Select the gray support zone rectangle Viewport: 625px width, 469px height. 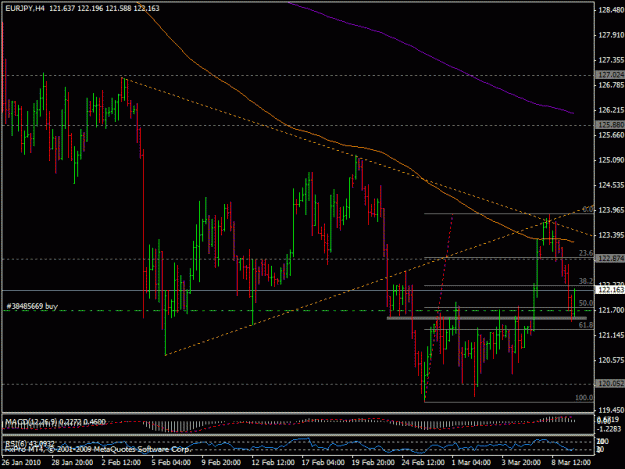[487, 318]
